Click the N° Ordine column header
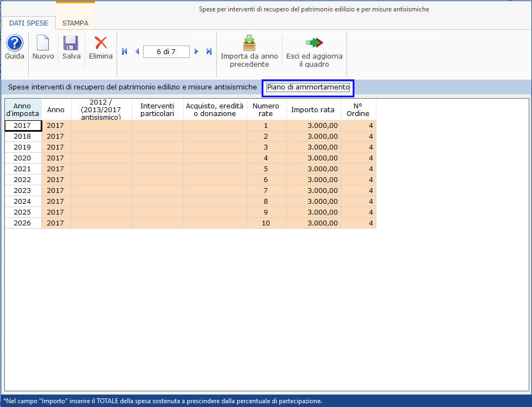The width and height of the screenshot is (532, 407). (358, 109)
